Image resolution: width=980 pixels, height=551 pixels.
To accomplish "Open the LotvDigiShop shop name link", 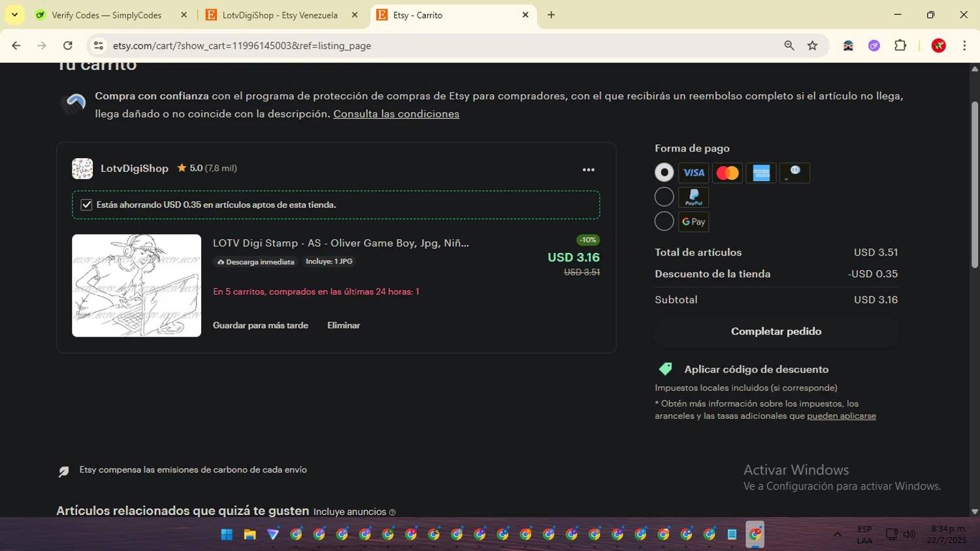I will coord(135,169).
